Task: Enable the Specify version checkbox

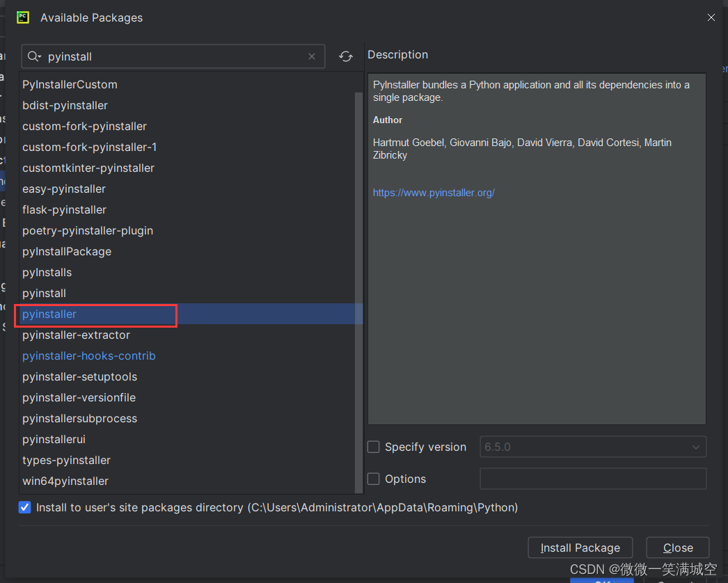Action: click(x=373, y=447)
